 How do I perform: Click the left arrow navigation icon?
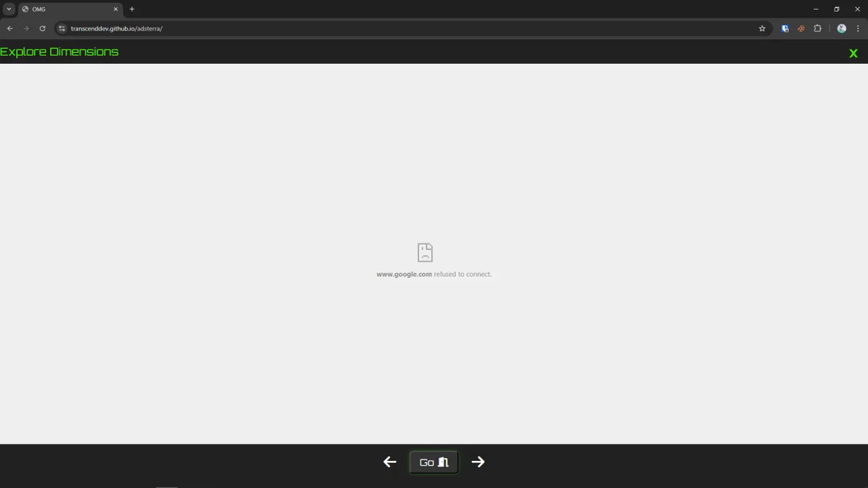tap(390, 462)
